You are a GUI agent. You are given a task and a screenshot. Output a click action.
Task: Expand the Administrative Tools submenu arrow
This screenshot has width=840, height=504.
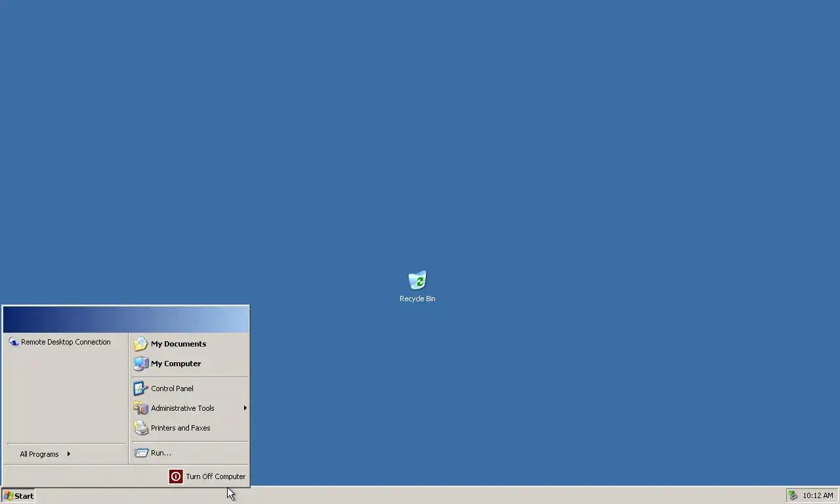245,408
